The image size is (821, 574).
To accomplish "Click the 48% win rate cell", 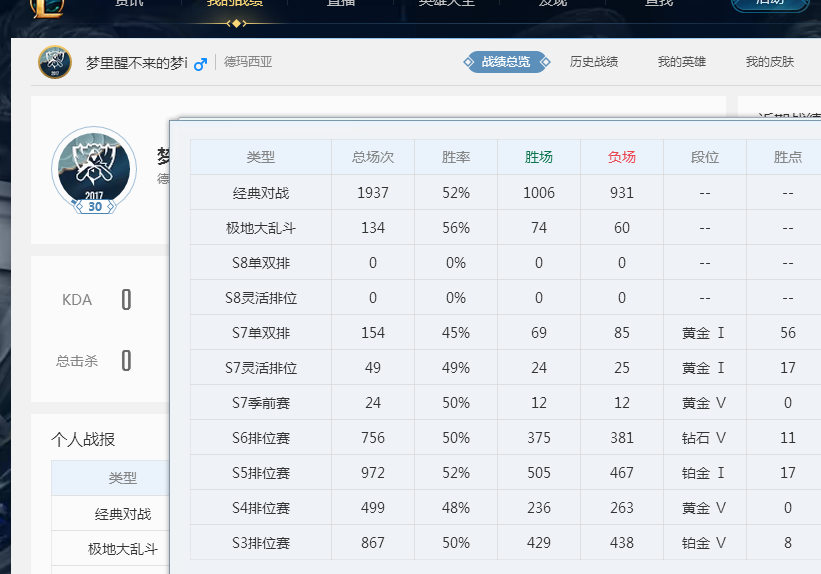I will click(x=456, y=508).
